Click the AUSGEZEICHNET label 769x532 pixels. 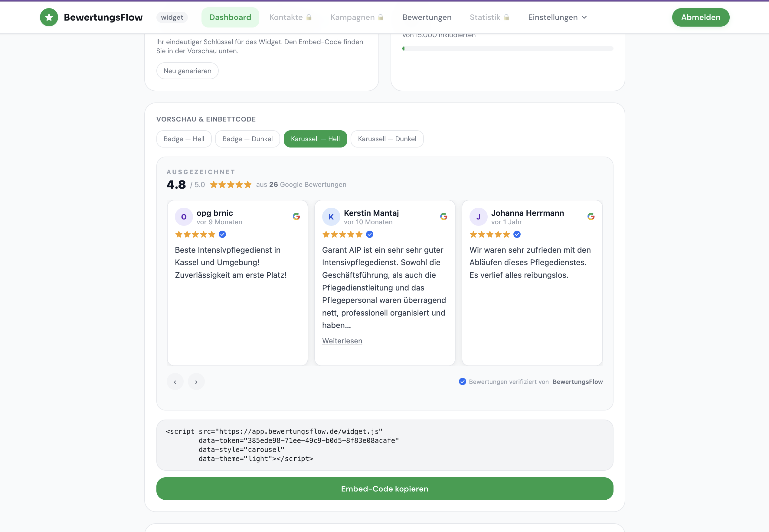pyautogui.click(x=201, y=172)
